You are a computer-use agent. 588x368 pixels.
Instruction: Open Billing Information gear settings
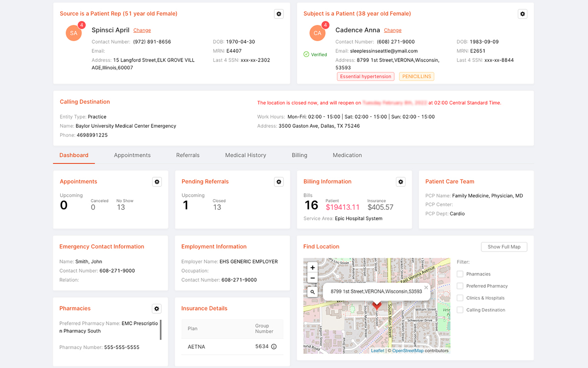coord(401,182)
